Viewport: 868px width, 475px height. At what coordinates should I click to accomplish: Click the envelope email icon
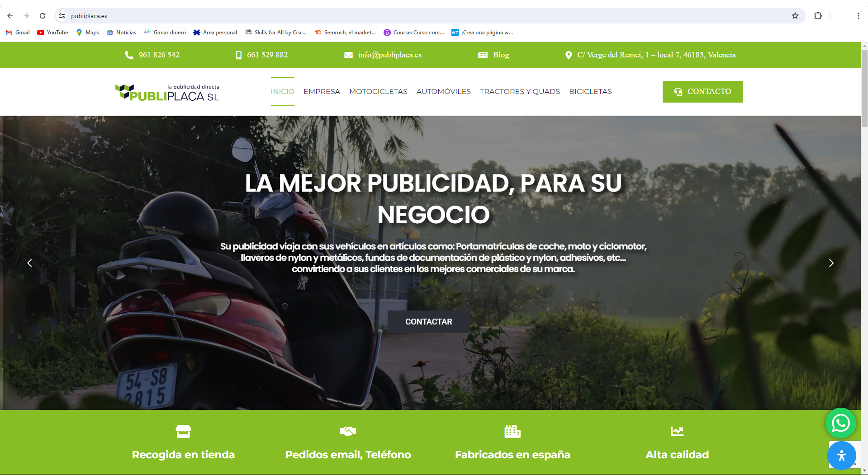pyautogui.click(x=348, y=55)
